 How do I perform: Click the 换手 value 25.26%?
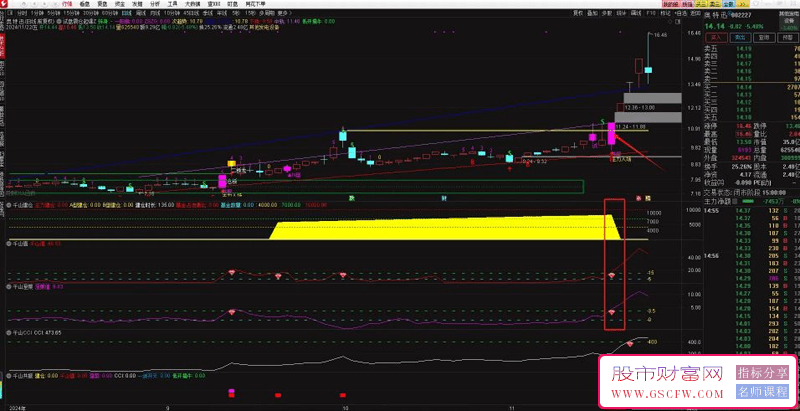740,167
